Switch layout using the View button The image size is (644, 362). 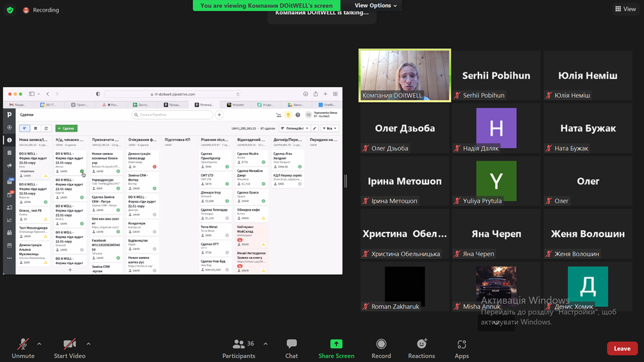[625, 9]
